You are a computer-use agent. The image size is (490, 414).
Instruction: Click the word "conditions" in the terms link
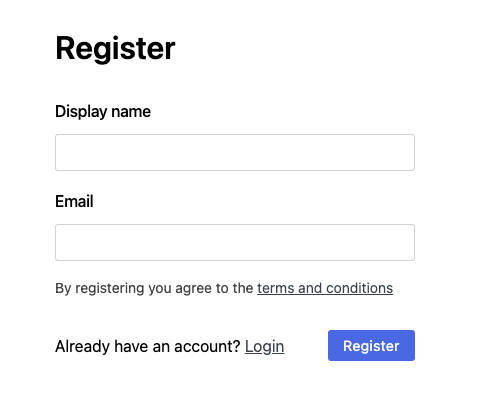(360, 288)
